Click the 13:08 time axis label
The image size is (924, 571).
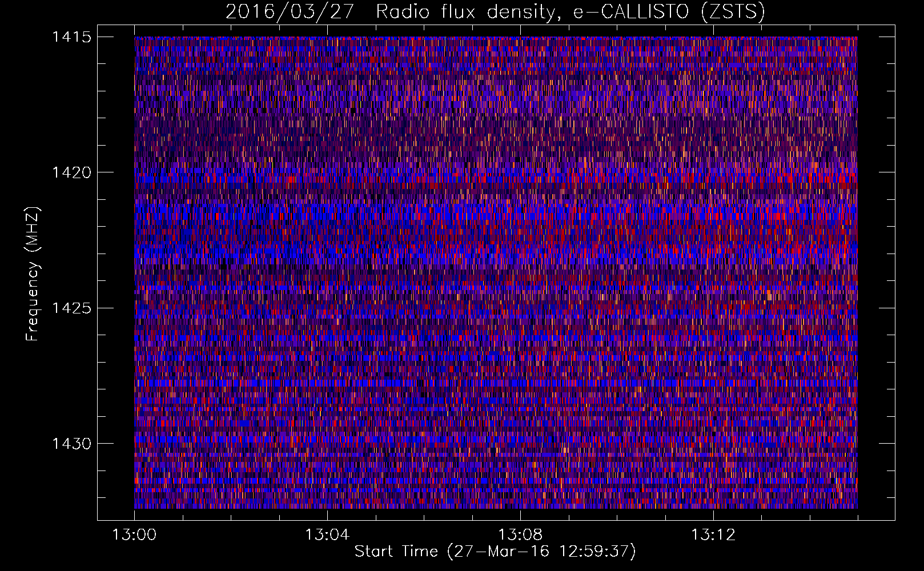point(520,535)
